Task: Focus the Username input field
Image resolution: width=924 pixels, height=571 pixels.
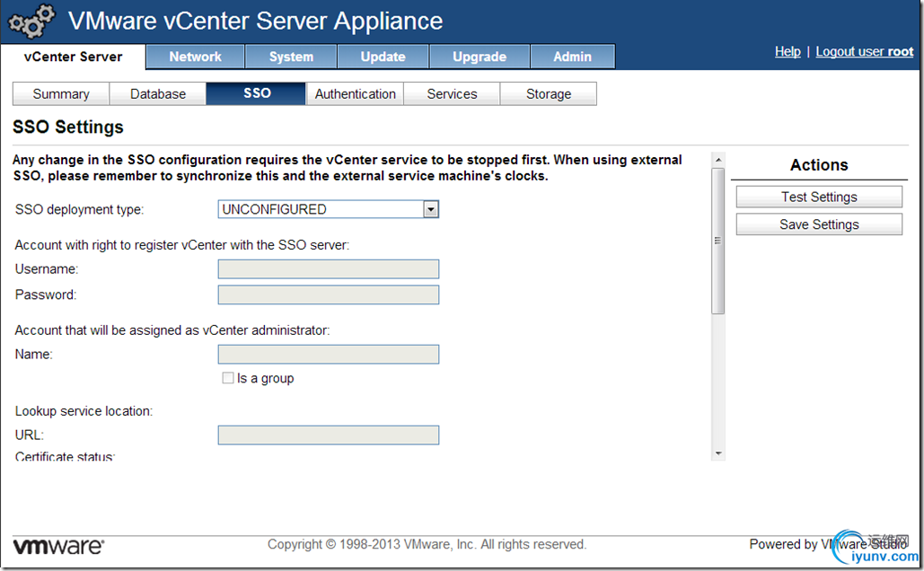Action: click(x=329, y=268)
